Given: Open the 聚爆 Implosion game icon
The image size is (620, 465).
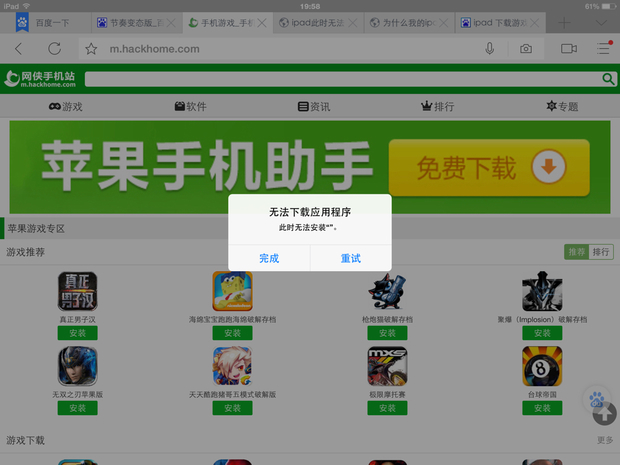Looking at the screenshot, I should tap(542, 291).
